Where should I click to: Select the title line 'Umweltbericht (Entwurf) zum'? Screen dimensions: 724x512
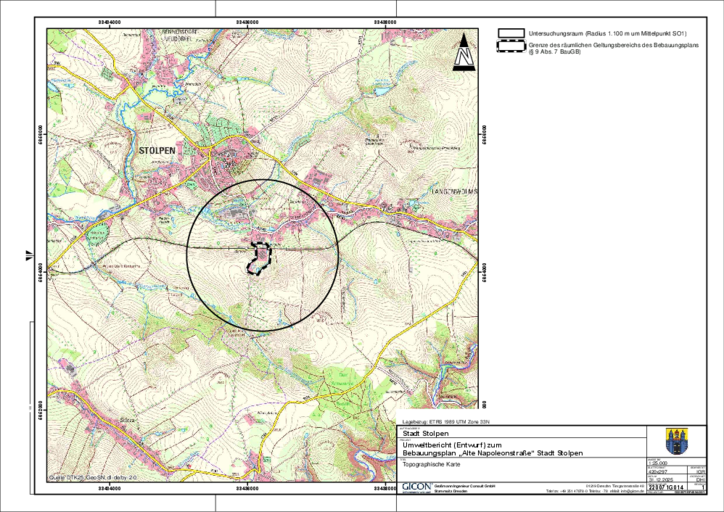pos(452,445)
